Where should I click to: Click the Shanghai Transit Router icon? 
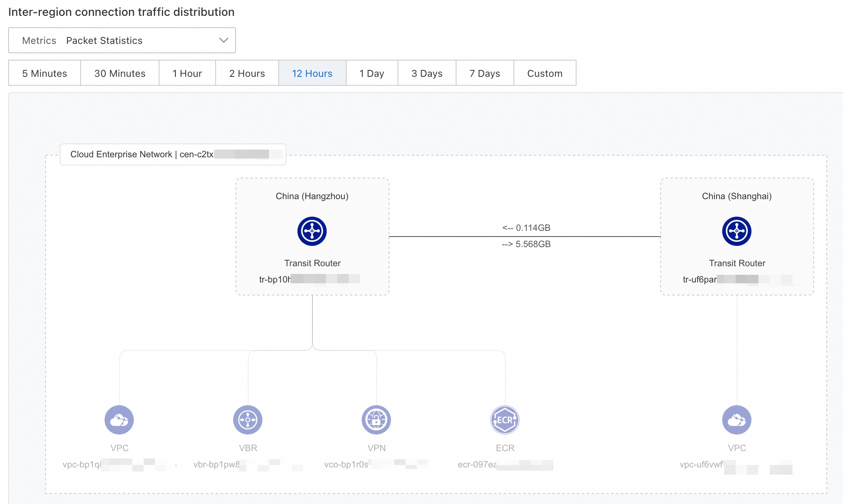coord(737,231)
